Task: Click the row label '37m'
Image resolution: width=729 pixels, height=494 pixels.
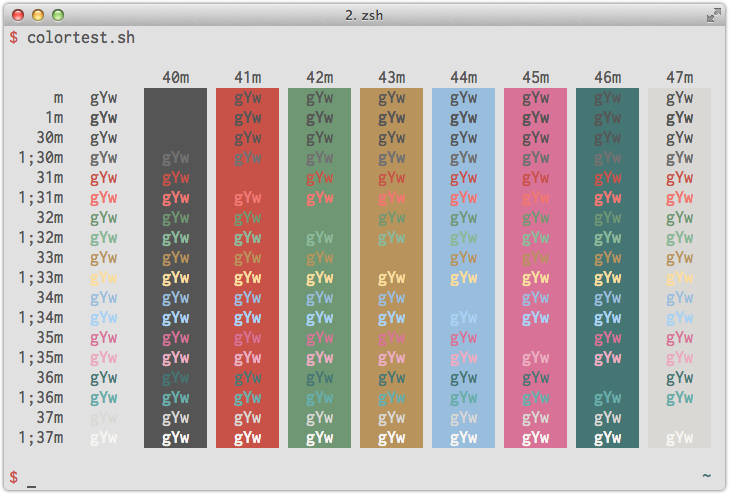Action: [50, 417]
